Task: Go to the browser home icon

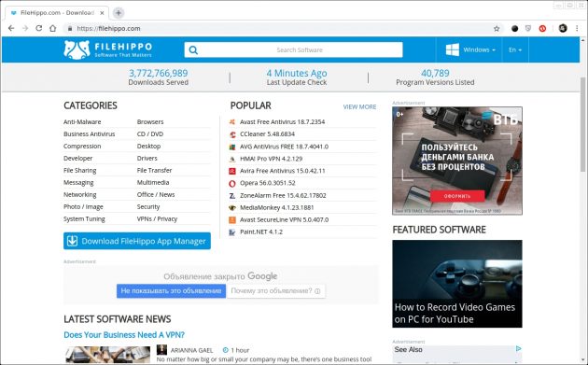Action: [x=53, y=28]
